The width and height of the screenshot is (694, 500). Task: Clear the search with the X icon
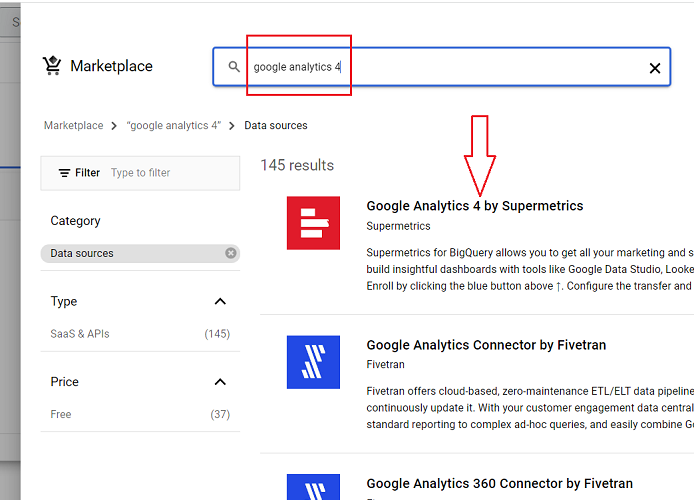click(x=655, y=68)
